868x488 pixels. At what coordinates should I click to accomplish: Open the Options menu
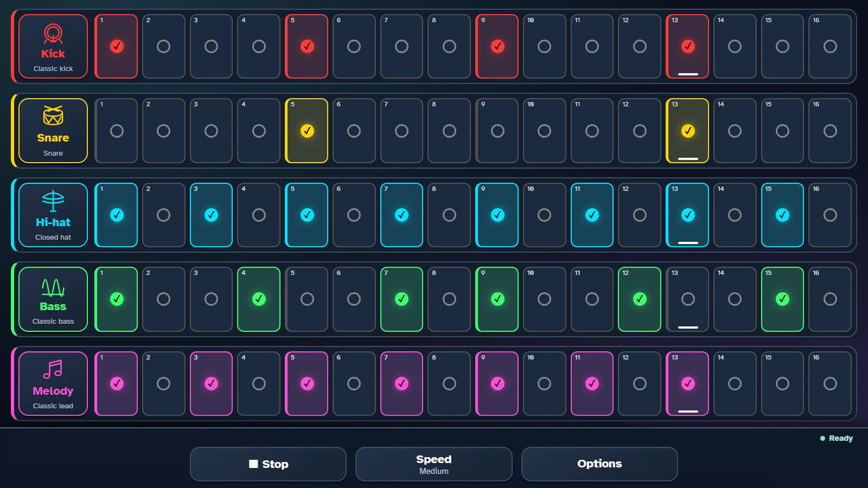(x=599, y=464)
